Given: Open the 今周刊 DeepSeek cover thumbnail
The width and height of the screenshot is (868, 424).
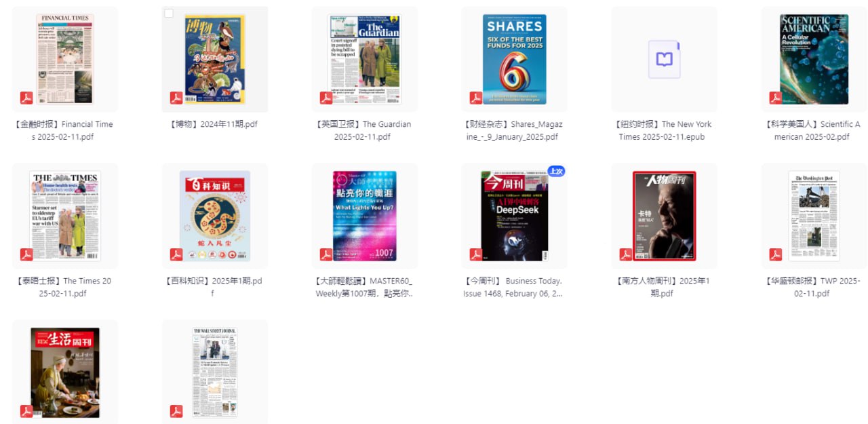Looking at the screenshot, I should click(x=515, y=216).
